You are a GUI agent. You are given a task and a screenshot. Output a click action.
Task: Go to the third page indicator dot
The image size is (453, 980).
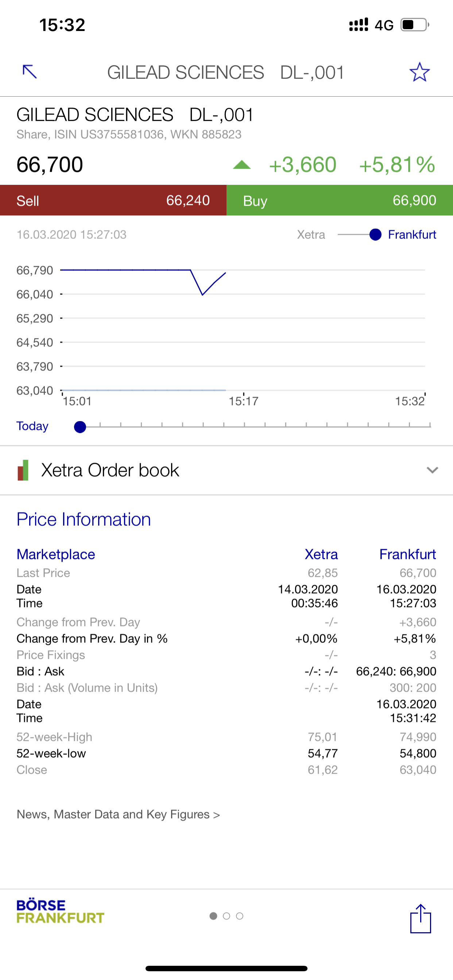pyautogui.click(x=239, y=916)
